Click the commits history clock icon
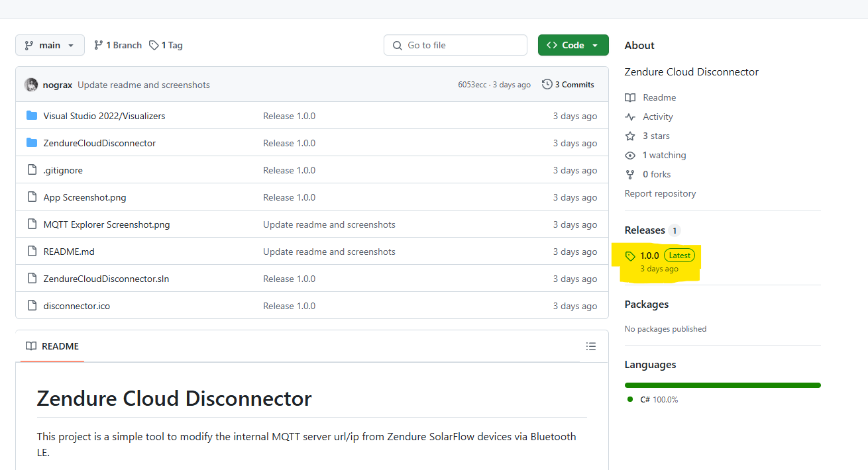The image size is (868, 470). (x=547, y=85)
